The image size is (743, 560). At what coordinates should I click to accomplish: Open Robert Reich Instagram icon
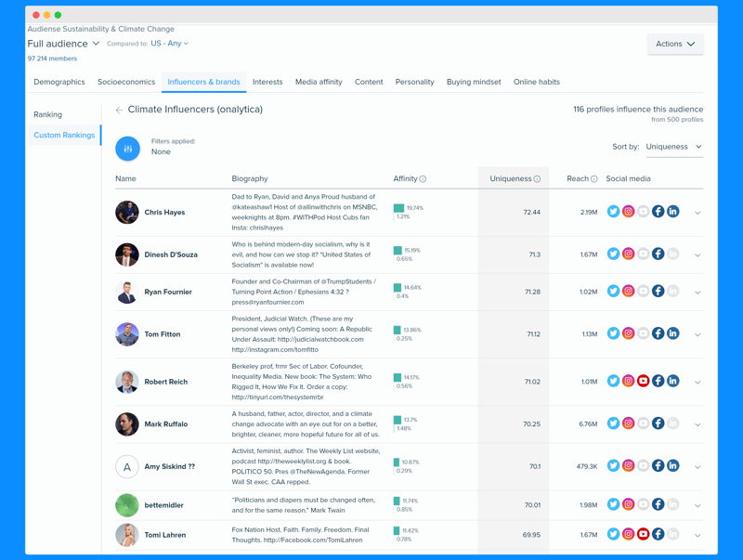(x=629, y=381)
